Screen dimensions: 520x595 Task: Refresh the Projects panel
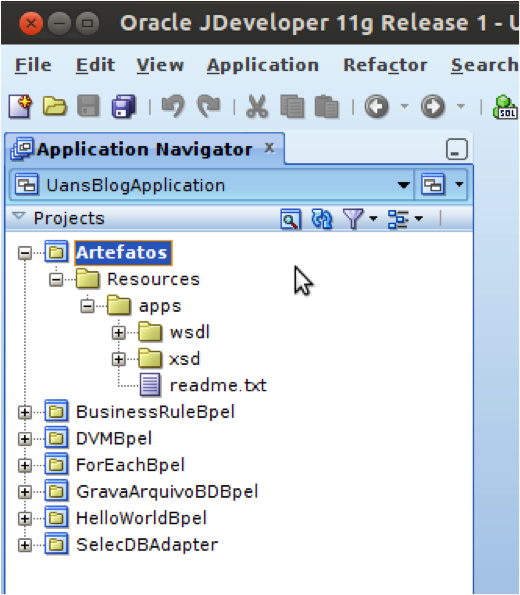click(x=321, y=219)
